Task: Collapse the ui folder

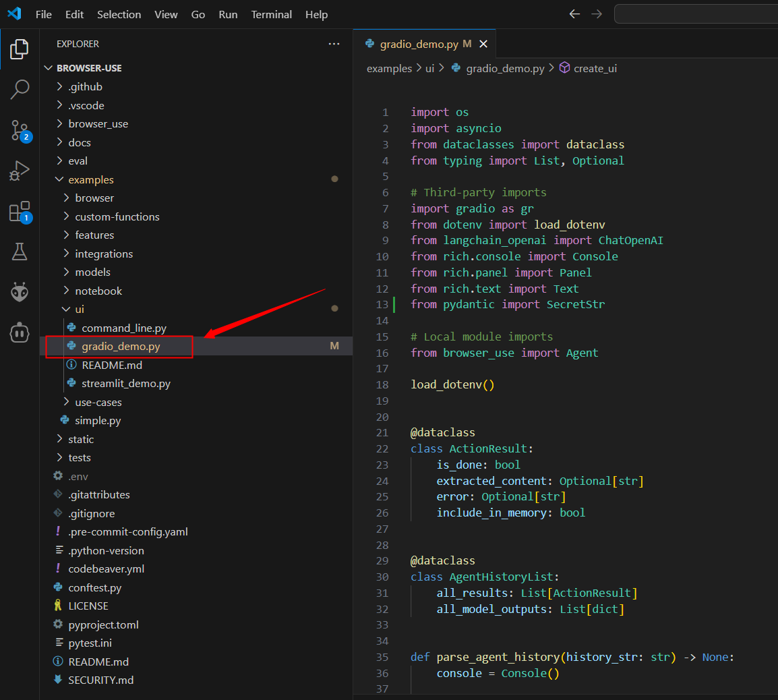Action: pos(196,310)
